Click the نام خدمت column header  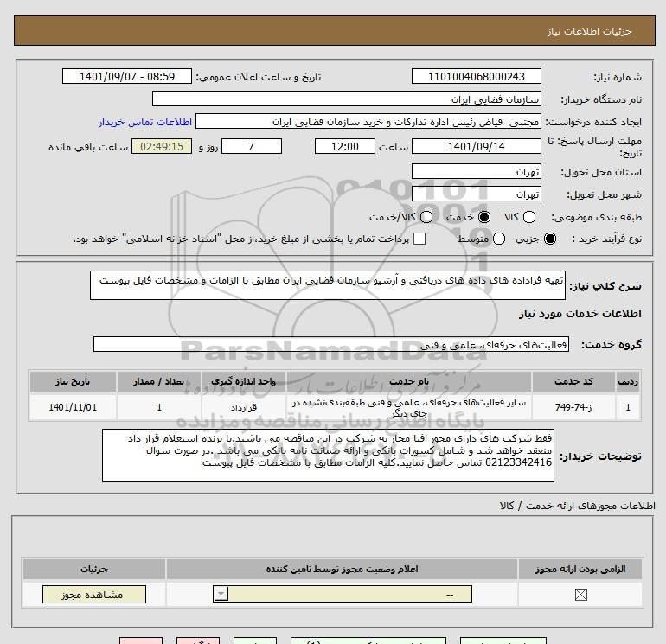pyautogui.click(x=409, y=381)
